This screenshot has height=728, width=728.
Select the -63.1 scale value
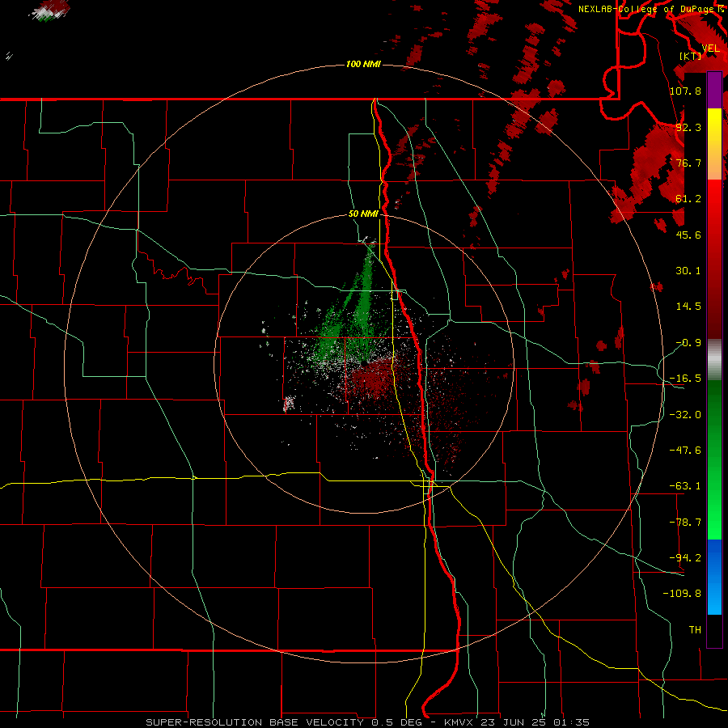click(685, 486)
